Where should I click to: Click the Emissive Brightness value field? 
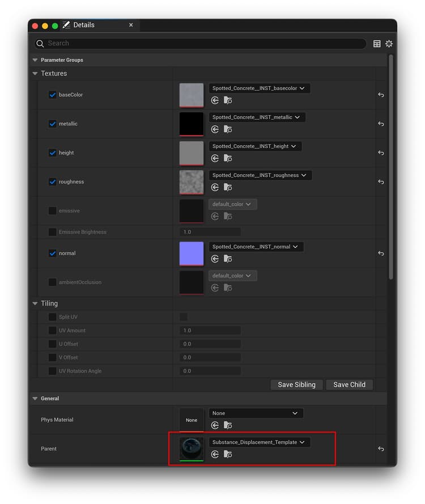pyautogui.click(x=210, y=232)
